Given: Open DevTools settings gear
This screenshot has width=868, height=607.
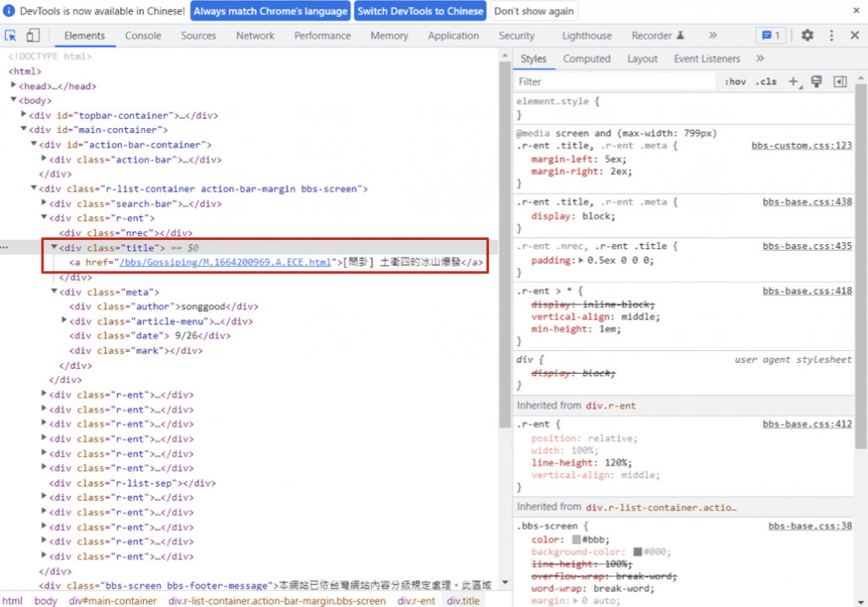Looking at the screenshot, I should (807, 36).
